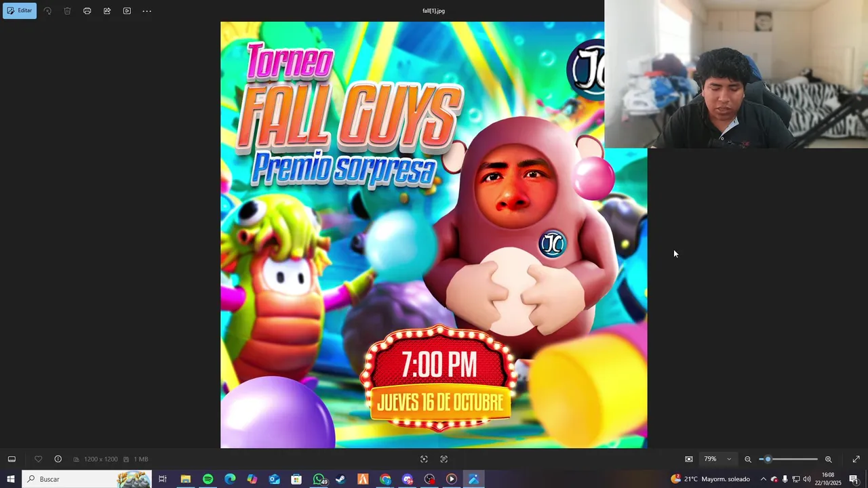The width and height of the screenshot is (868, 488).
Task: Print the image with the printer icon
Action: point(87,11)
